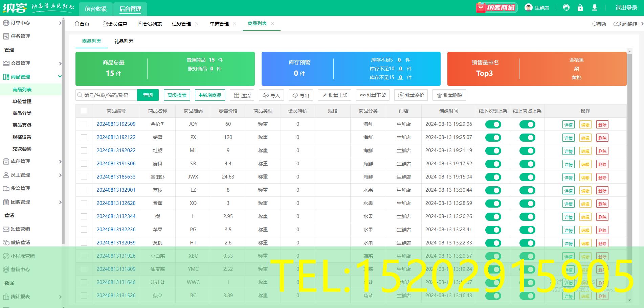Click the lock screen icon in header
Screen dimensions: 644x308
click(580, 7)
